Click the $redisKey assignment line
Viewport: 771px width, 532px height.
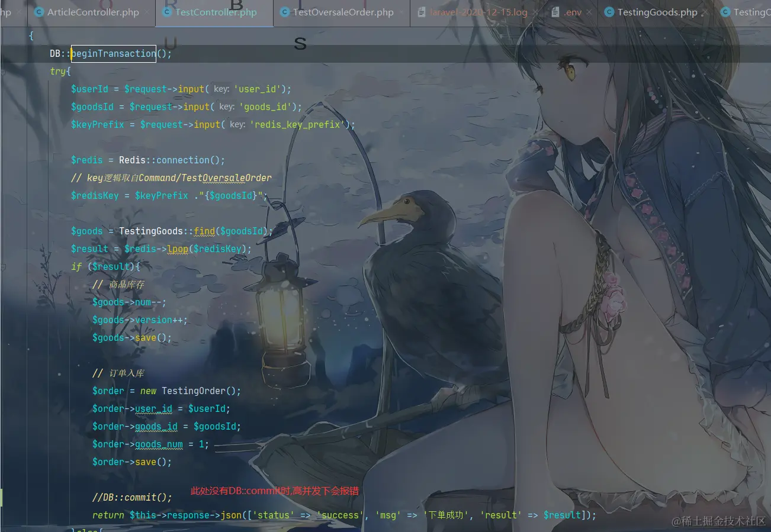coord(169,196)
